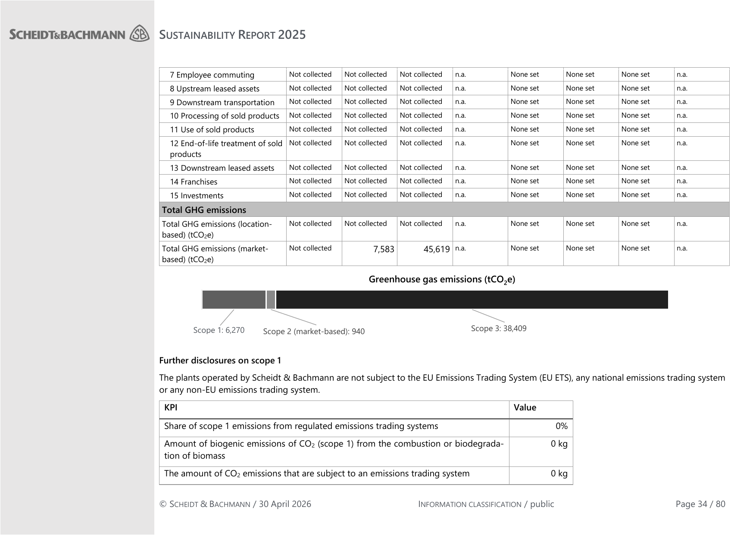Viewport: 756px width, 535px height.
Task: Select the '8 Upstream leased assets' row label
Action: (x=215, y=89)
